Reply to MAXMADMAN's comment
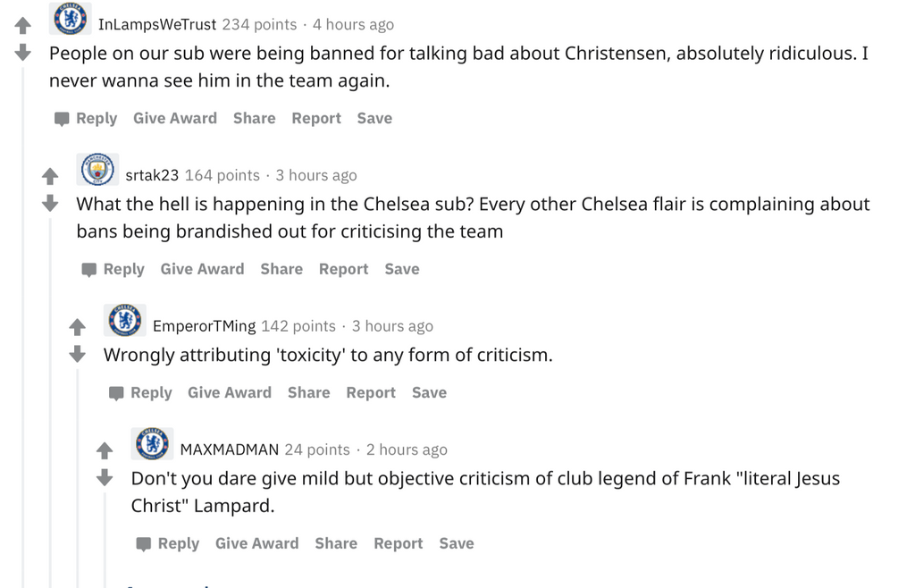Screen dimensions: 915x588 pyautogui.click(x=168, y=544)
